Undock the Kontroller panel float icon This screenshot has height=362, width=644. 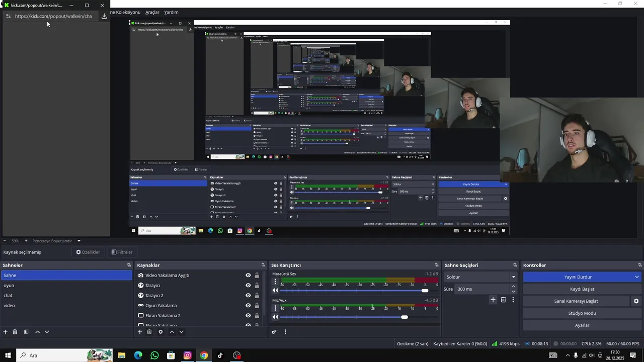[x=640, y=265]
